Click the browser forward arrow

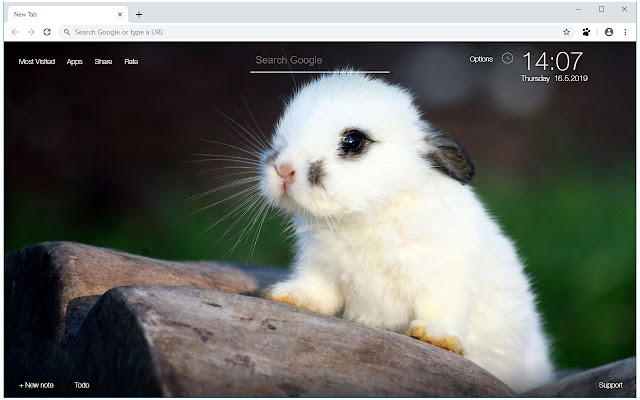pos(31,32)
